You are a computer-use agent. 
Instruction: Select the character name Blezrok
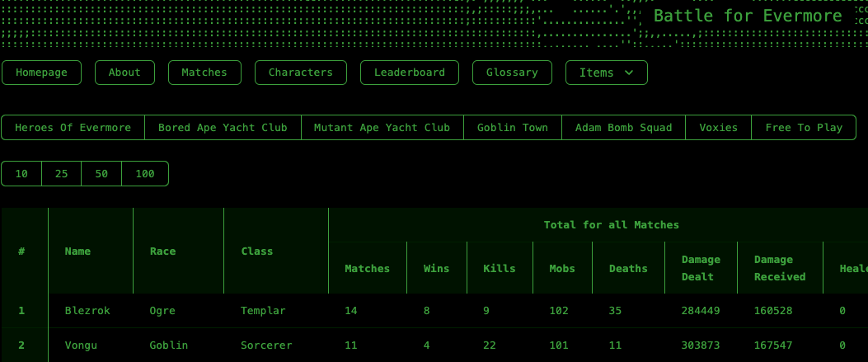[87, 311]
